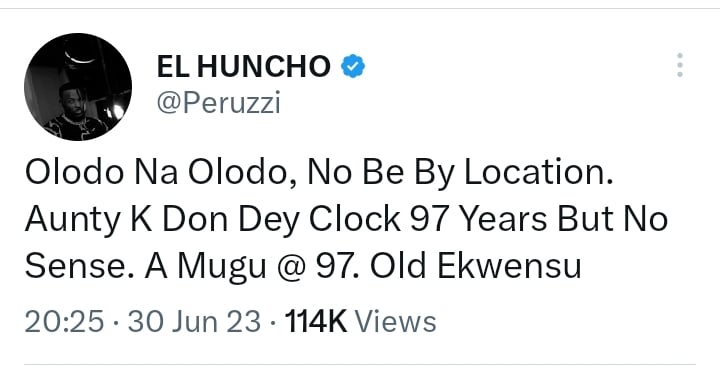The height and width of the screenshot is (369, 720).
Task: Open the 114K view count
Action: click(x=316, y=321)
